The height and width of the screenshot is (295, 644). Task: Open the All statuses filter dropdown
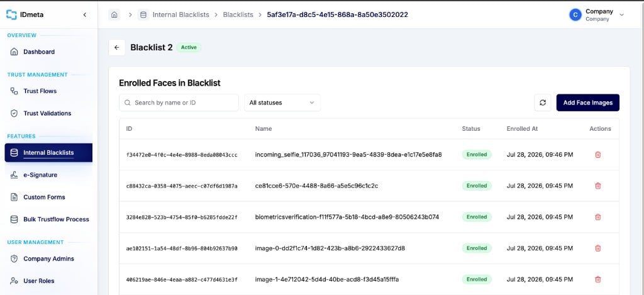pos(282,103)
